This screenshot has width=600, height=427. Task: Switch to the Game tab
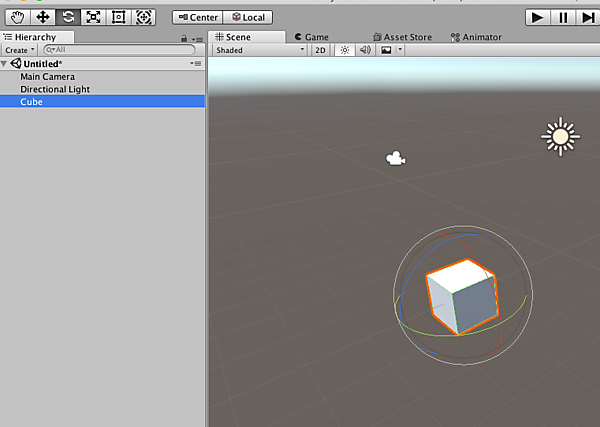310,37
